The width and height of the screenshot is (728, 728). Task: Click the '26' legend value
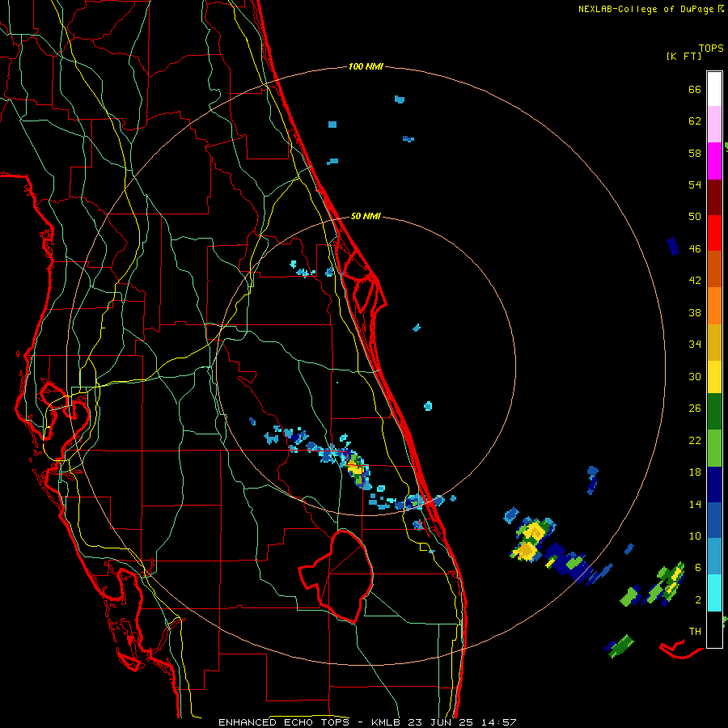(x=695, y=408)
